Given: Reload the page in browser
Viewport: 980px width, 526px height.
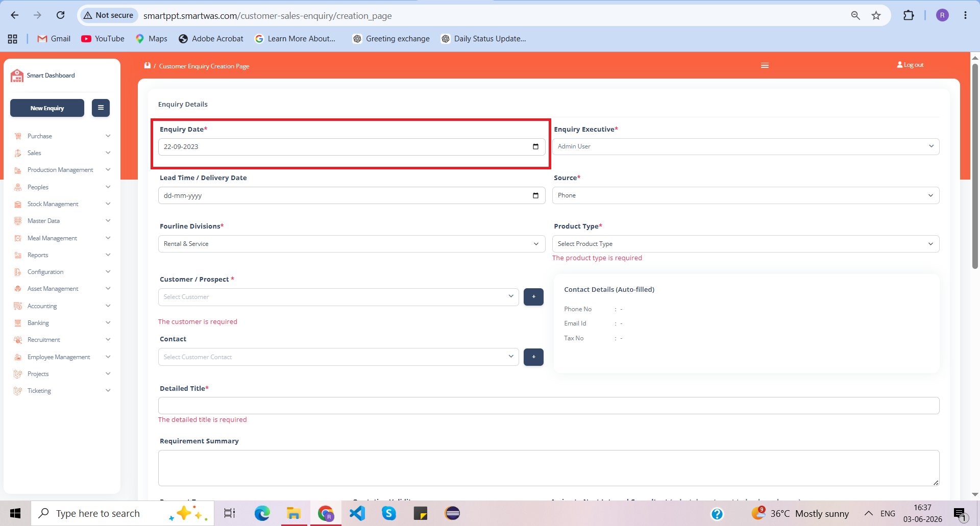Looking at the screenshot, I should [60, 15].
